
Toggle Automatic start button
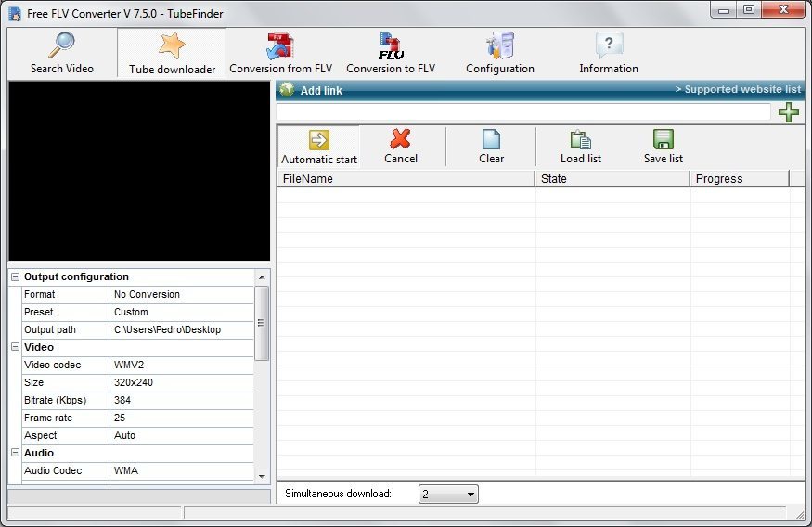319,147
